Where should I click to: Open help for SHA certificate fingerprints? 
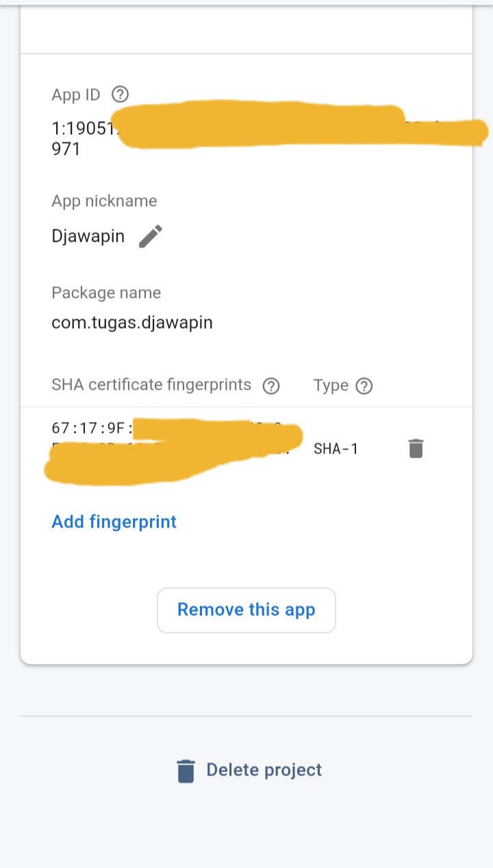click(x=271, y=386)
